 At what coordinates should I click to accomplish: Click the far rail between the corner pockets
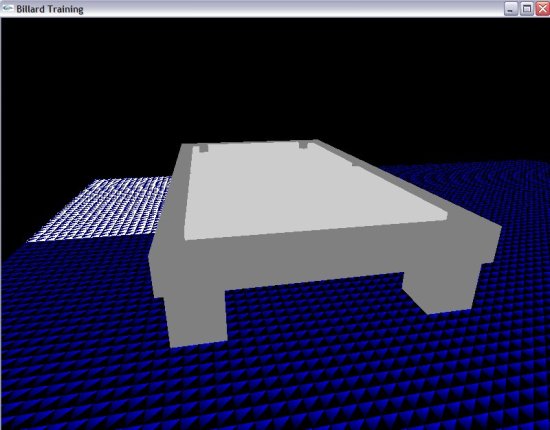(253, 143)
